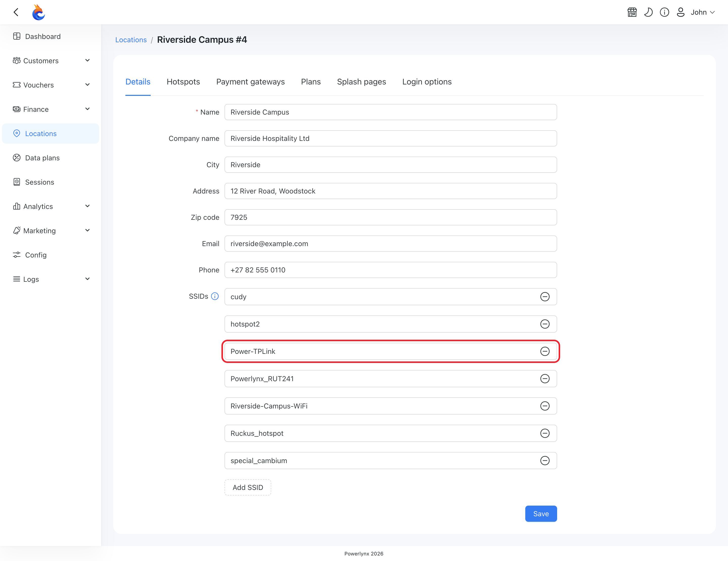Switch to Payment gateways tab
The width and height of the screenshot is (728, 561).
(250, 82)
